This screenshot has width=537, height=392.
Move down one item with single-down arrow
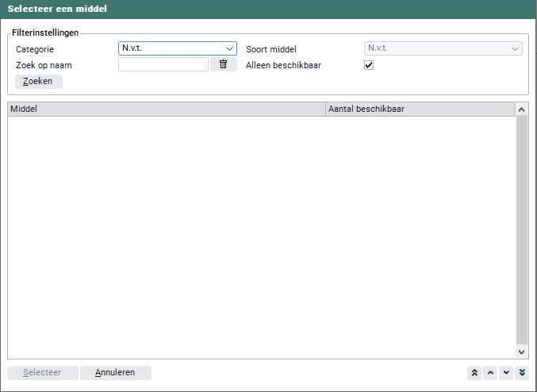pos(506,373)
